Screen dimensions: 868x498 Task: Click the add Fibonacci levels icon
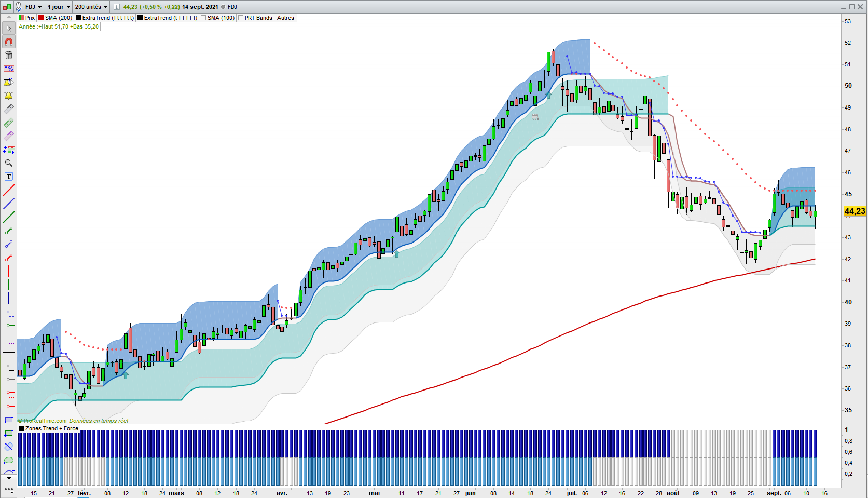pos(9,150)
